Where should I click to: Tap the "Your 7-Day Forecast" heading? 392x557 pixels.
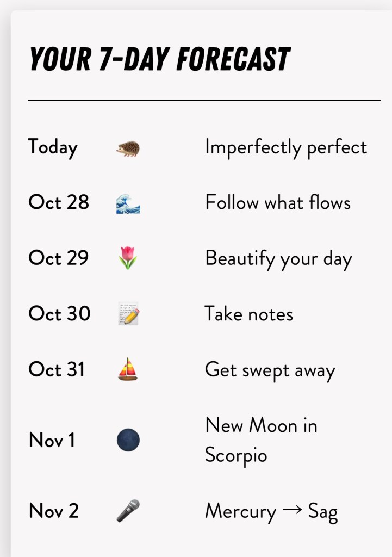[x=159, y=59]
